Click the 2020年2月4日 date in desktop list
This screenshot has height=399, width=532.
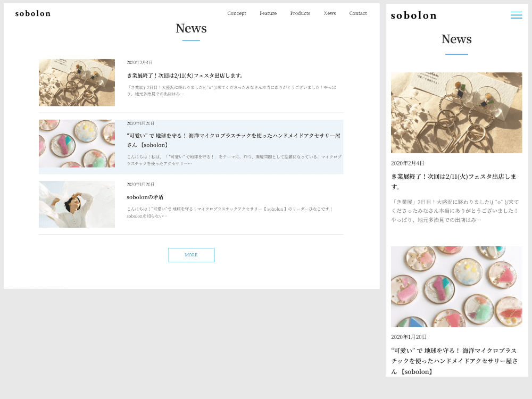[x=139, y=62]
